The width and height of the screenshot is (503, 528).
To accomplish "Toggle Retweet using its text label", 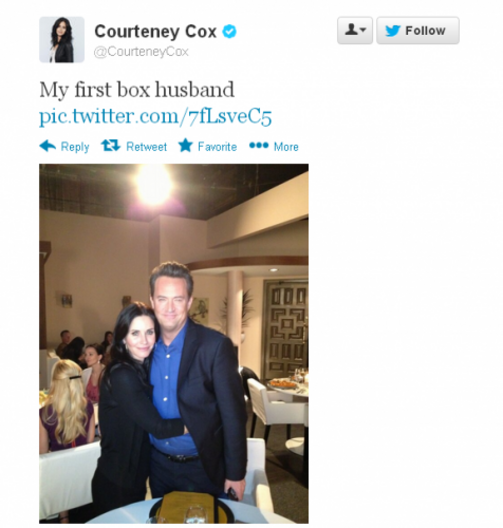I will (146, 147).
